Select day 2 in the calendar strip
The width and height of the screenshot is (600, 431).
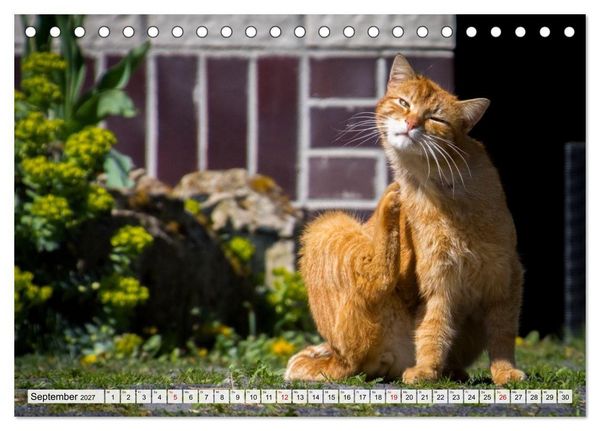[x=128, y=397]
